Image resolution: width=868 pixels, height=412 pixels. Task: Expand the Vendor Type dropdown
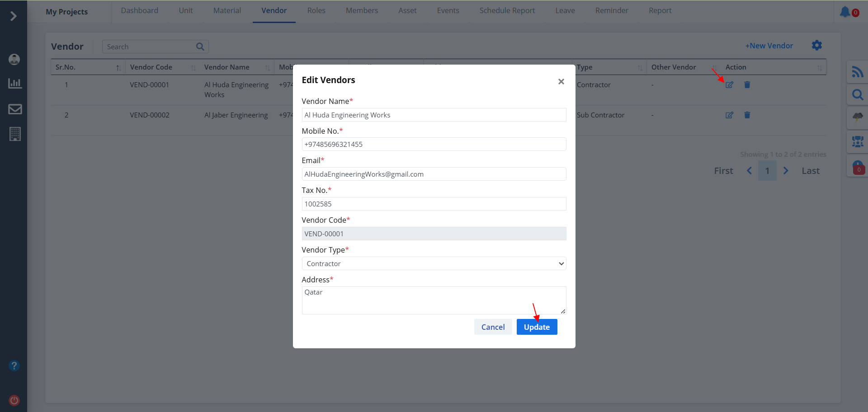pos(434,263)
